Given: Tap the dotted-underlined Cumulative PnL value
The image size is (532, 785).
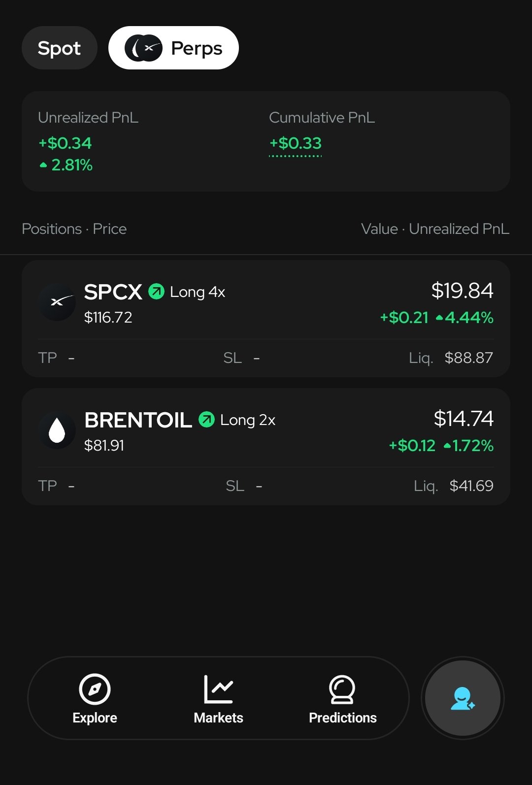Looking at the screenshot, I should coord(295,143).
